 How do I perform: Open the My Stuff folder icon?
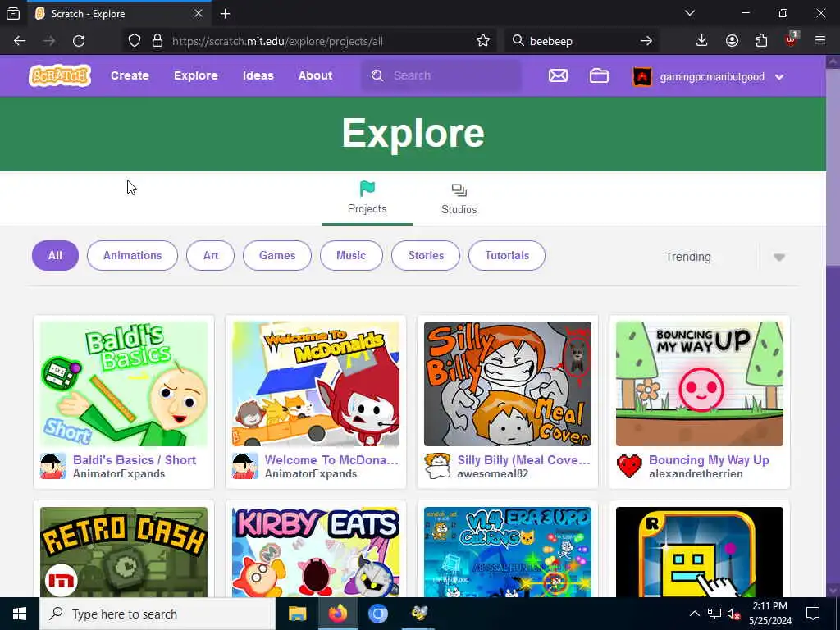(599, 76)
